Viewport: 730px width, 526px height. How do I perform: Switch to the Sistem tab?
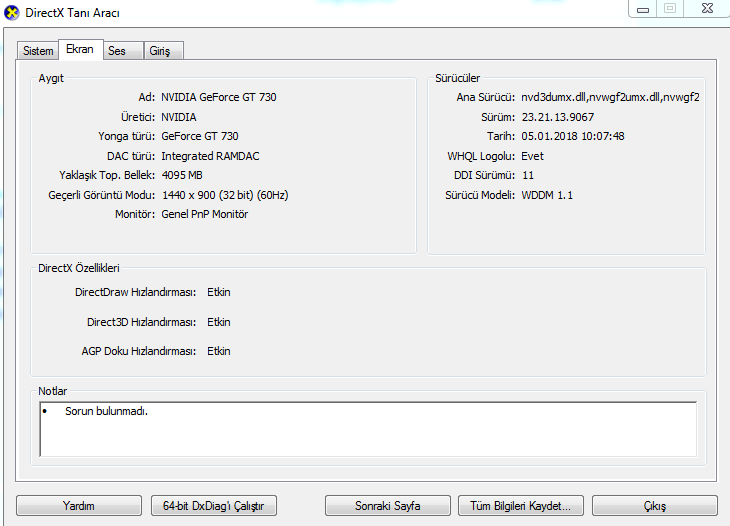38,50
